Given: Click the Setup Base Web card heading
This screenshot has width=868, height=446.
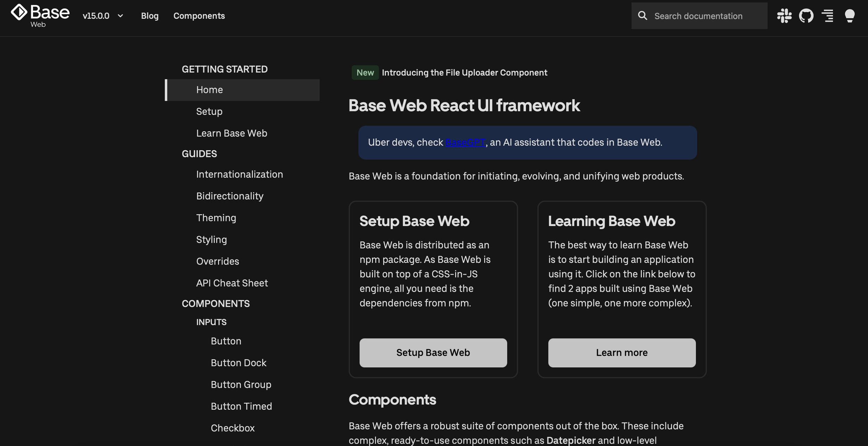Looking at the screenshot, I should [414, 221].
